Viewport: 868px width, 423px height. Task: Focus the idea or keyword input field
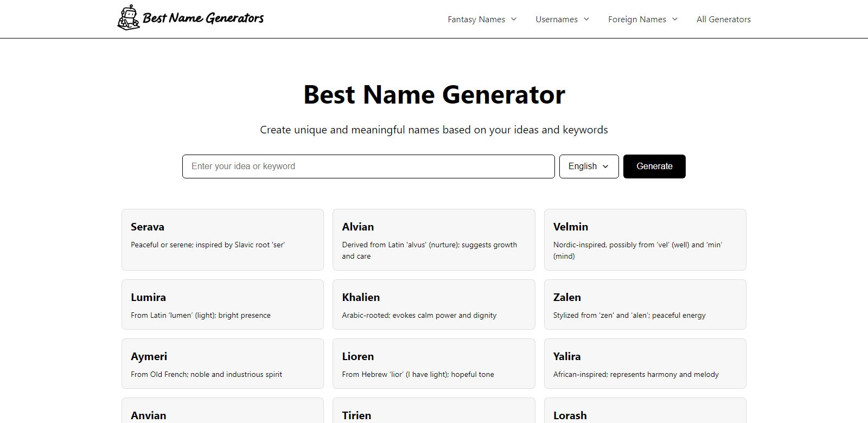(368, 166)
